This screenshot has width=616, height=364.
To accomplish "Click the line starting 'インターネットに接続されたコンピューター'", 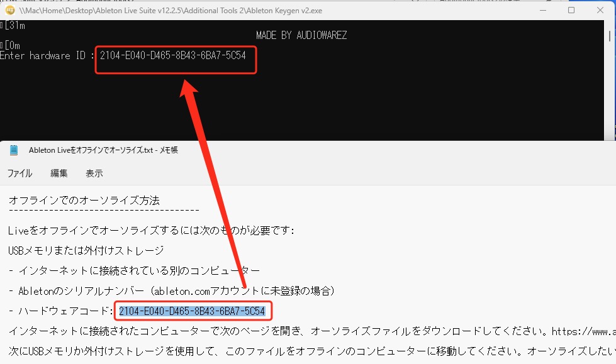I will click(x=312, y=331).
